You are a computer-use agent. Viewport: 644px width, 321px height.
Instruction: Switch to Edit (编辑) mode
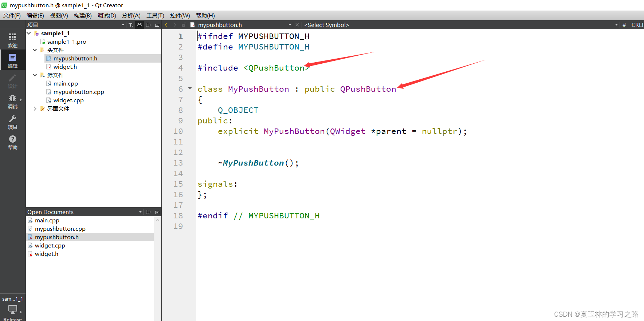click(13, 61)
